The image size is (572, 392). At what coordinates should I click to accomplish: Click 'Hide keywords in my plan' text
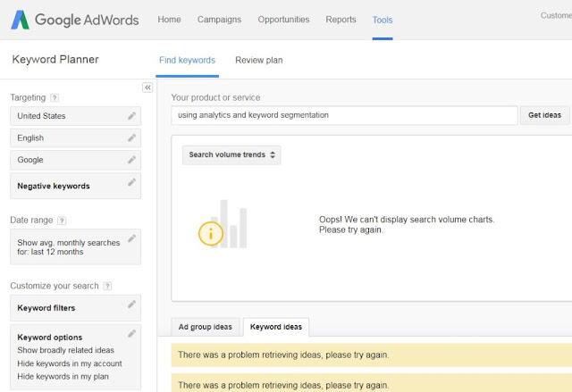pos(63,376)
